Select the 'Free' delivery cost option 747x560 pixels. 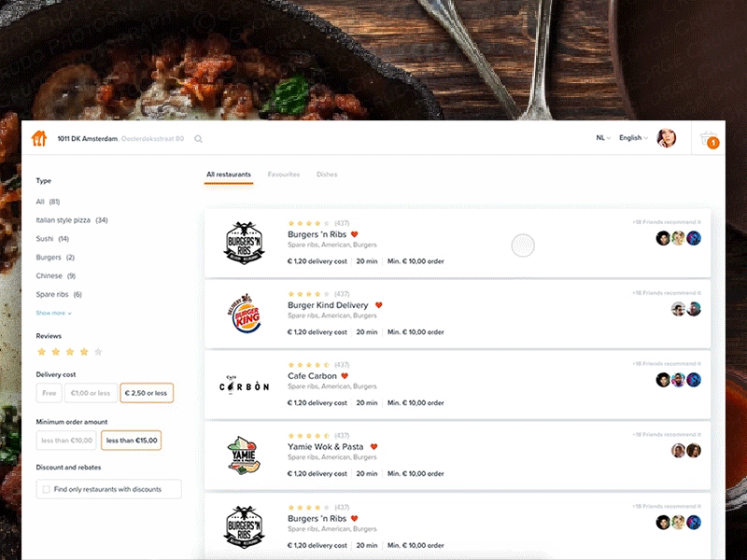click(49, 393)
